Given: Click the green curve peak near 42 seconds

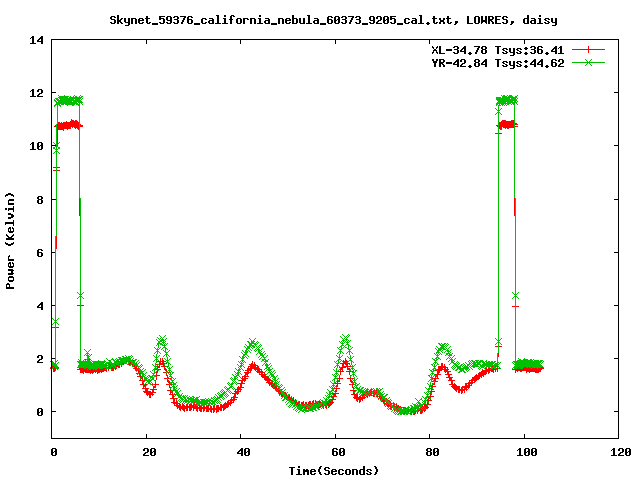Looking at the screenshot, I should [x=253, y=342].
